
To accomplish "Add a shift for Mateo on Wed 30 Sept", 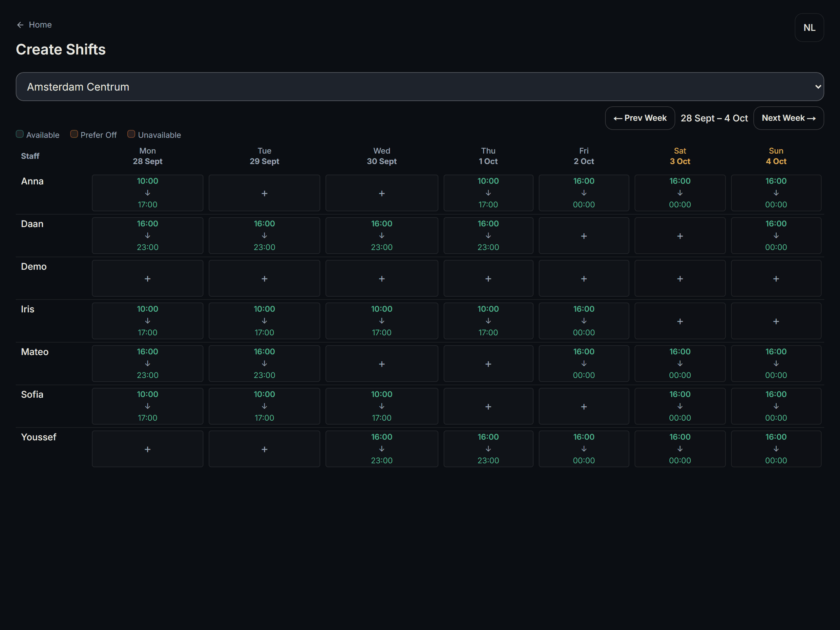I will [382, 364].
